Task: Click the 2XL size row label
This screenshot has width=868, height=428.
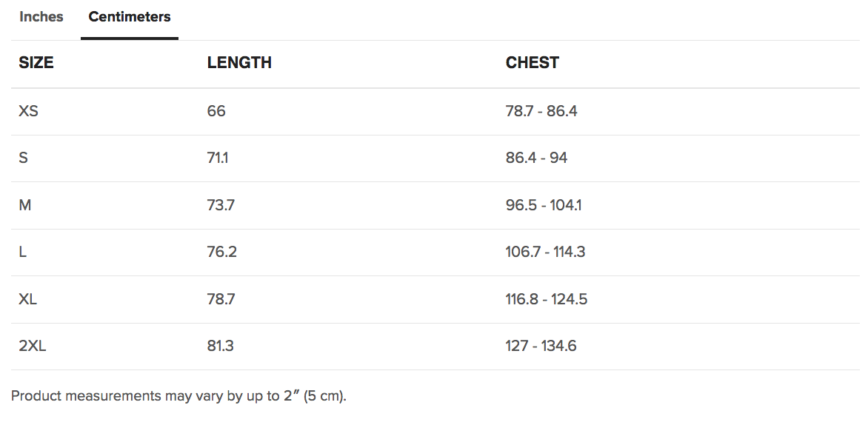Action: (x=33, y=347)
